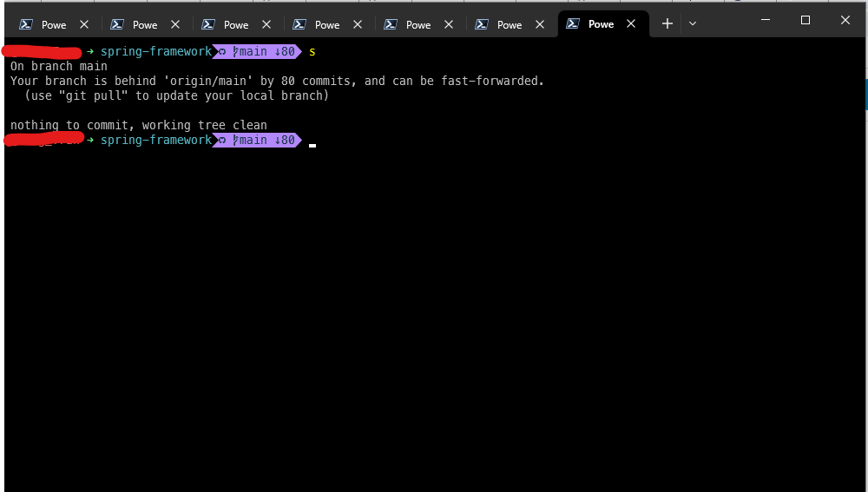Viewport: 868px width, 492px height.
Task: Maximize the terminal window
Action: click(x=806, y=20)
